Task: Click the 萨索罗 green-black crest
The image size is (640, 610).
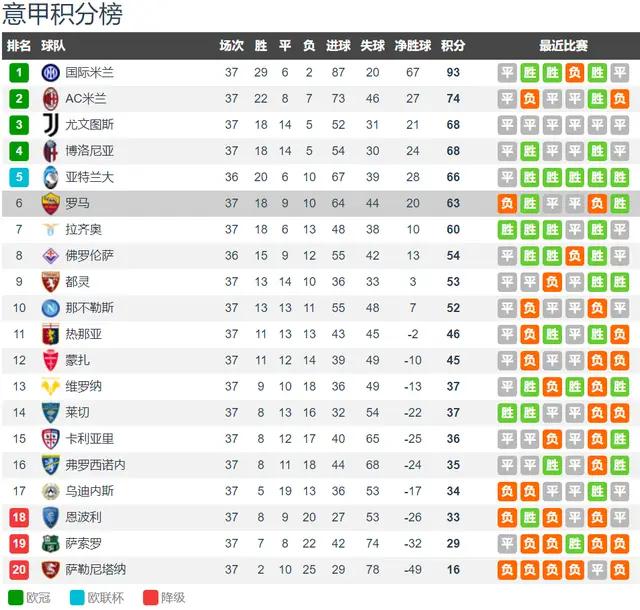Action: (x=51, y=543)
